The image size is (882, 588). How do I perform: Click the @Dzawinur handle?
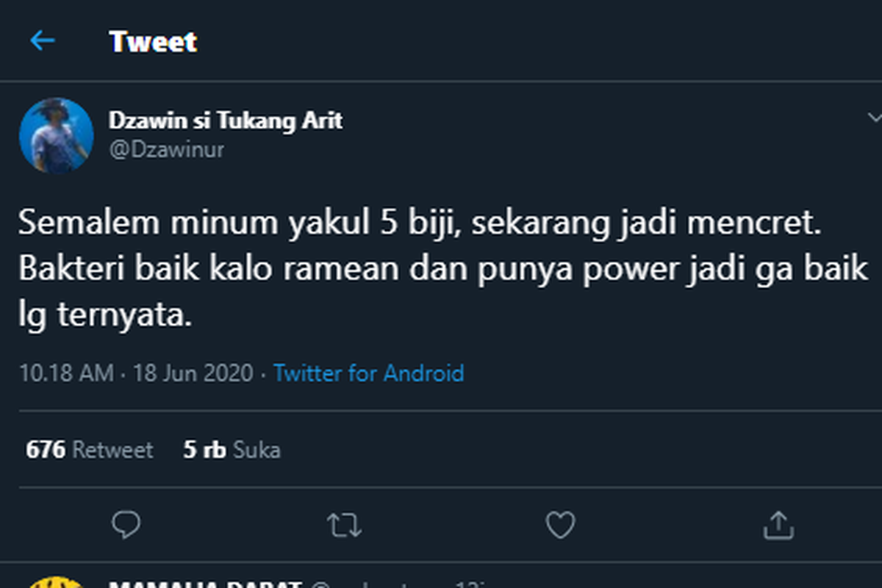pos(166,150)
